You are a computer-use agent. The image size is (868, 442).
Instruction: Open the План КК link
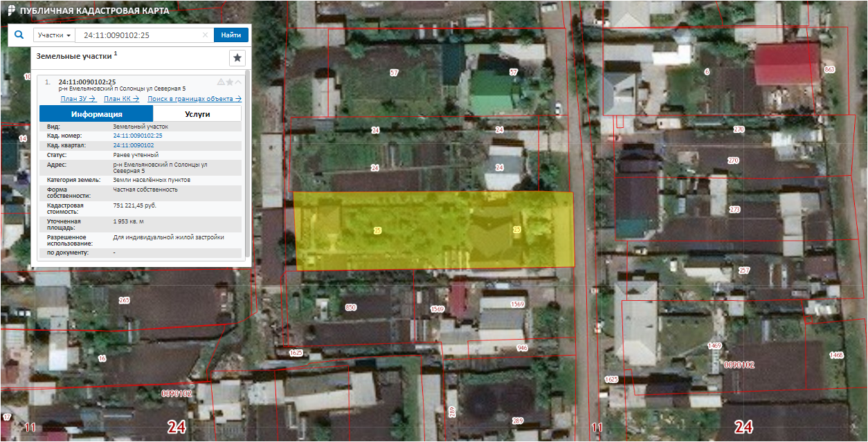(120, 99)
